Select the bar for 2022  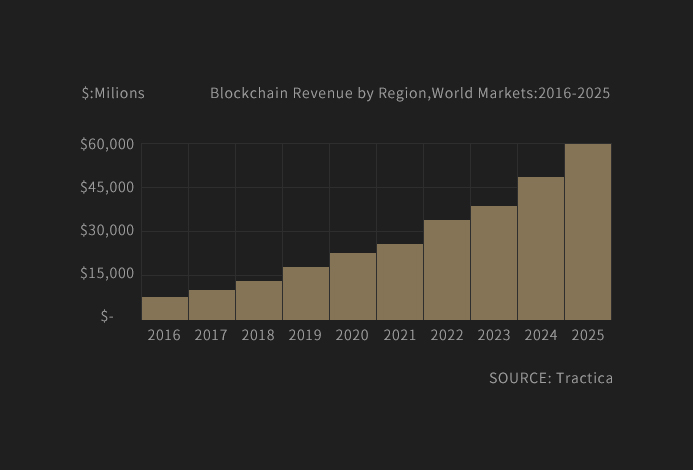pyautogui.click(x=447, y=270)
